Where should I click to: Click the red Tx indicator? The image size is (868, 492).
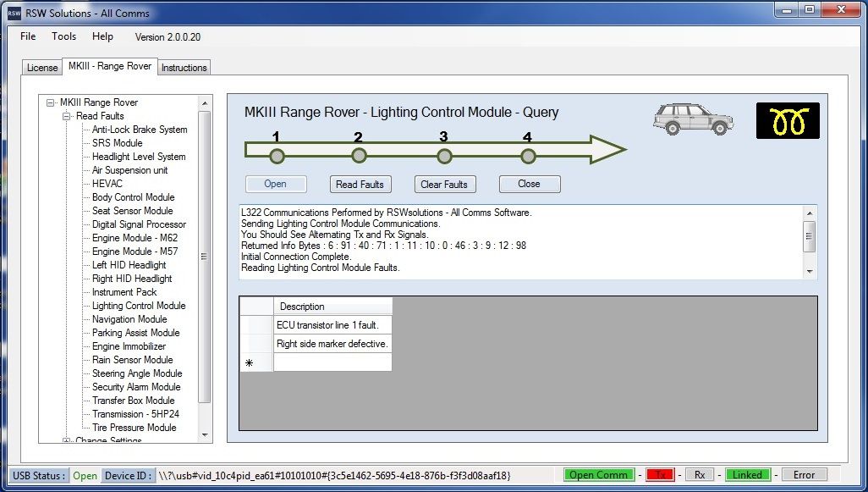[660, 475]
